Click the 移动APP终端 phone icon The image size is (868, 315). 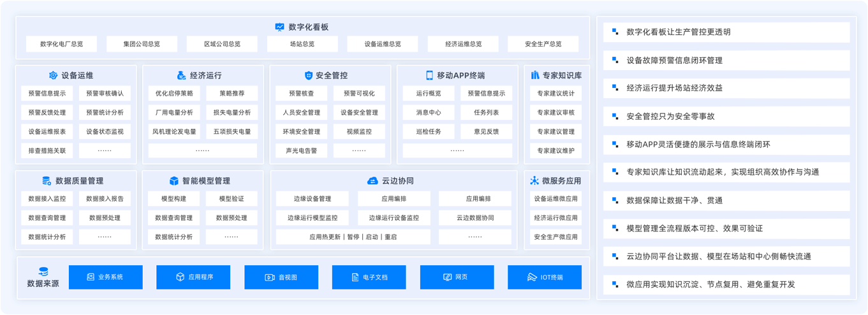coord(429,75)
